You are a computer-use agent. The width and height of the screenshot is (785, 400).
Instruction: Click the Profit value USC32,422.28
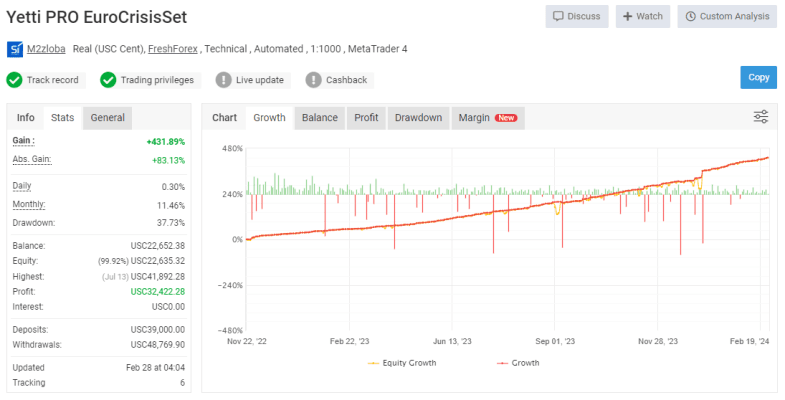coord(158,291)
